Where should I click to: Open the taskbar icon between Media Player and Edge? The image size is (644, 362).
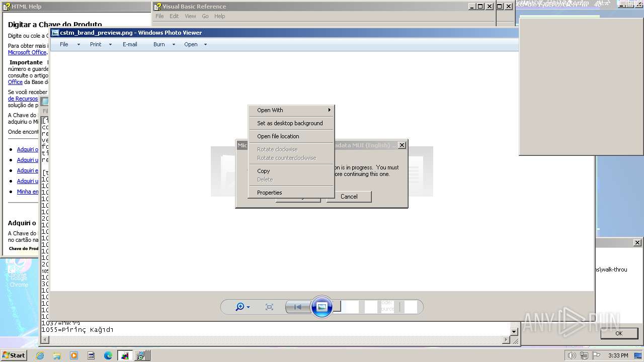(x=91, y=355)
